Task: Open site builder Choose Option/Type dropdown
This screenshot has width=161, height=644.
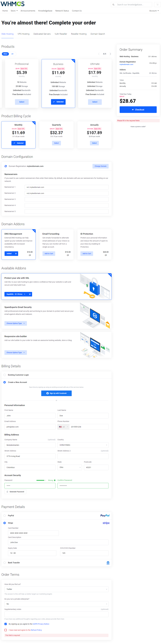Action: [x=16, y=352]
